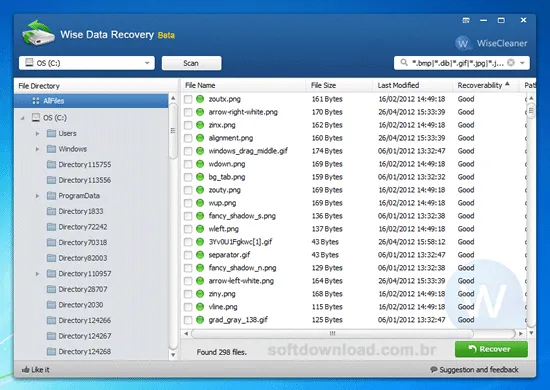This screenshot has height=390, width=550.
Task: Click the speech bubble feedback icon
Action: [434, 370]
